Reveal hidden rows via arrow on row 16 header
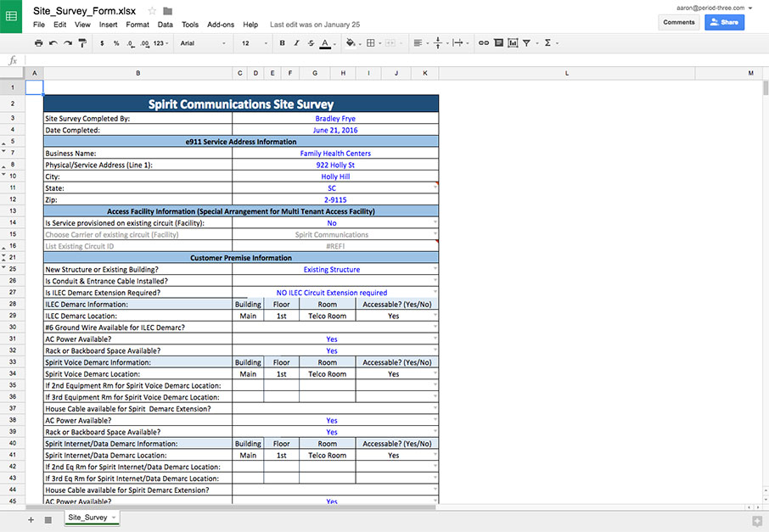The height and width of the screenshot is (532, 769). tap(4, 249)
